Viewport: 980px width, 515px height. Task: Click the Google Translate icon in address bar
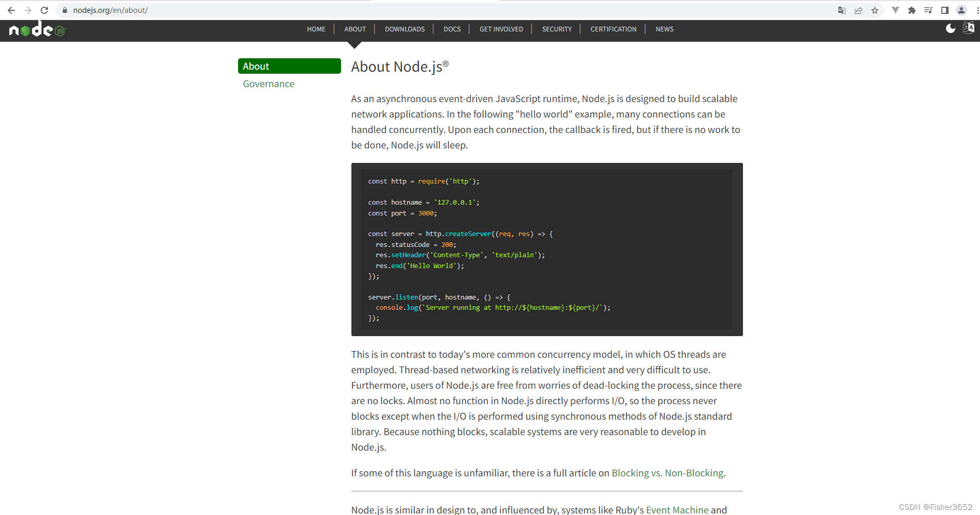coord(842,10)
